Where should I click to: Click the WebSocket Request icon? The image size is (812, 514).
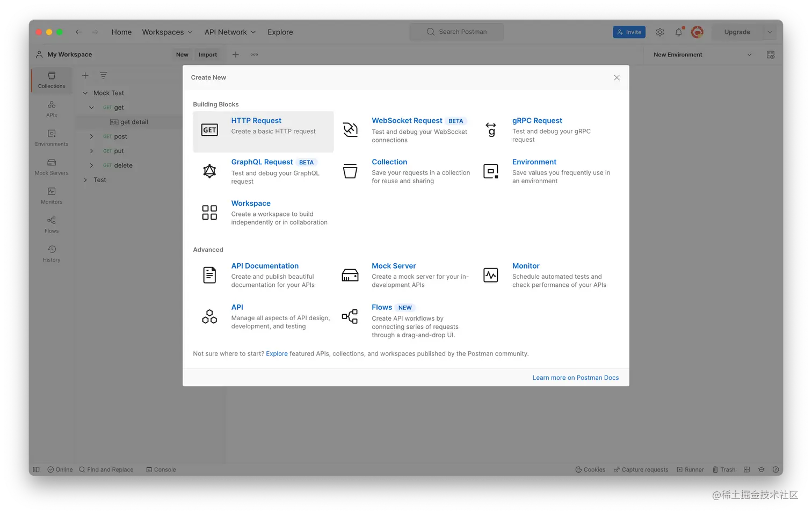pyautogui.click(x=350, y=129)
